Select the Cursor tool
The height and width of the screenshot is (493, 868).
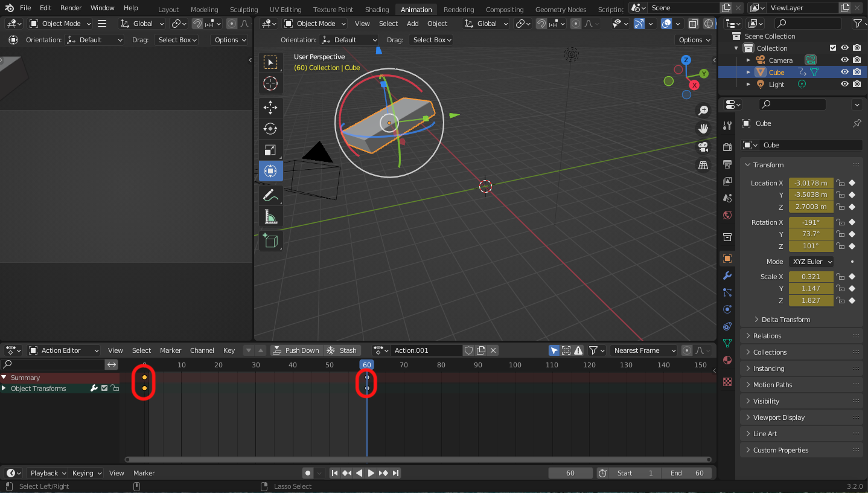point(270,83)
